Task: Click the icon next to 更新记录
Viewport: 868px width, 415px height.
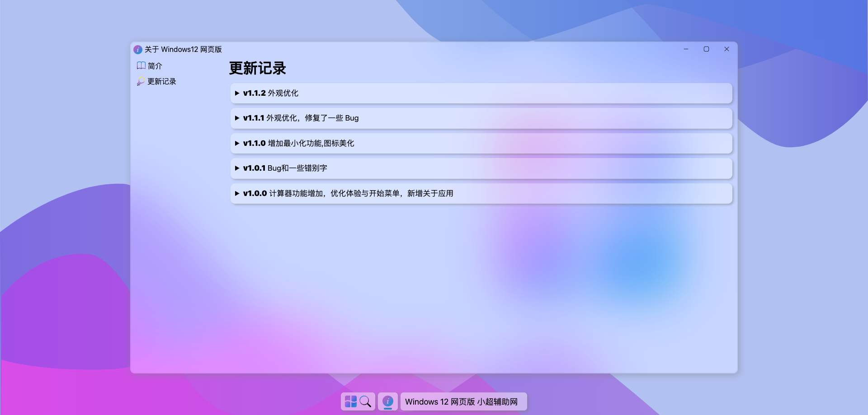Action: pyautogui.click(x=141, y=81)
